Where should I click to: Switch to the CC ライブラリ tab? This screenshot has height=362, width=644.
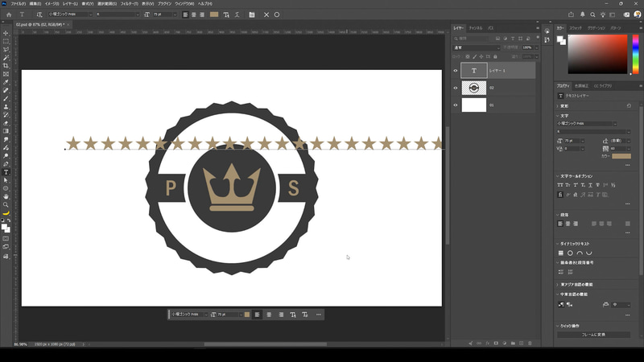tap(603, 86)
